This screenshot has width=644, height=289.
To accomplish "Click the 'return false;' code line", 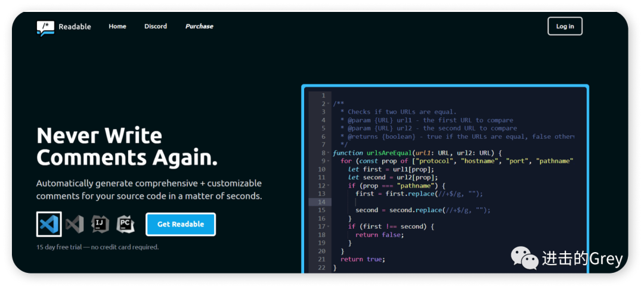I will coord(380,235).
